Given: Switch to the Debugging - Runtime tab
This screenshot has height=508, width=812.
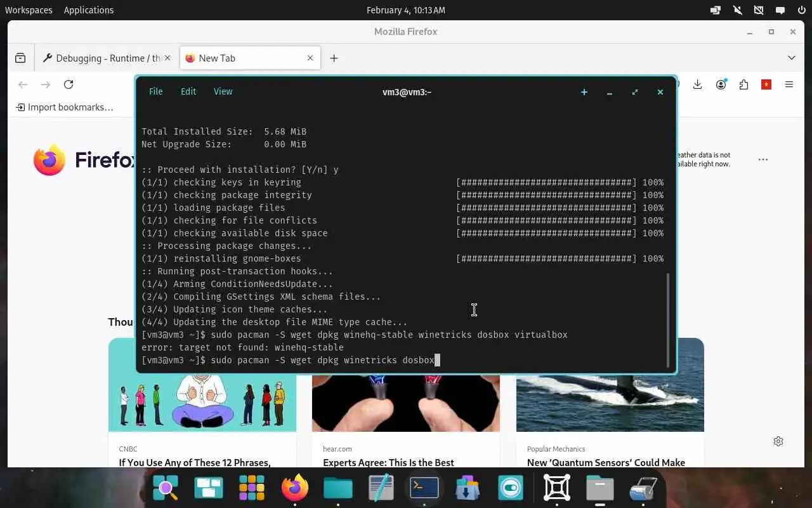Looking at the screenshot, I should [x=106, y=58].
